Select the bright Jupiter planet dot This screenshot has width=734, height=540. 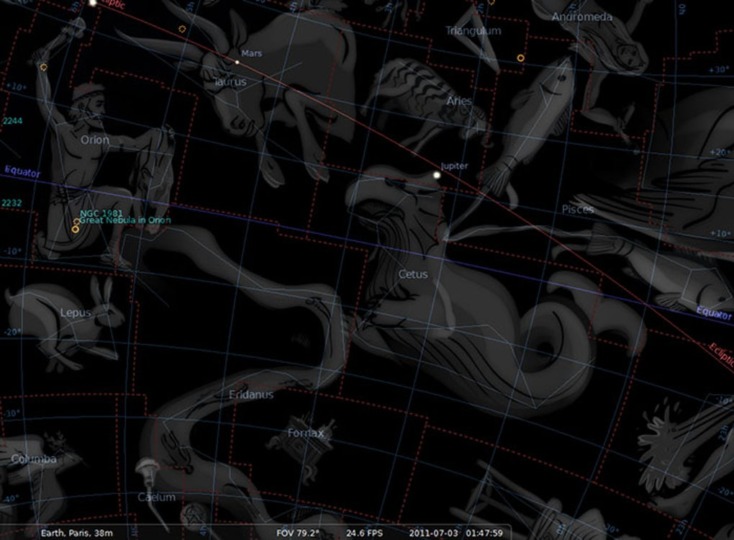[x=437, y=175]
